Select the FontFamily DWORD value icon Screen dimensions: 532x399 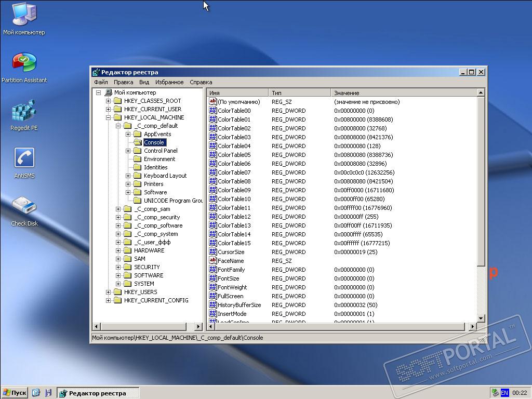point(212,269)
